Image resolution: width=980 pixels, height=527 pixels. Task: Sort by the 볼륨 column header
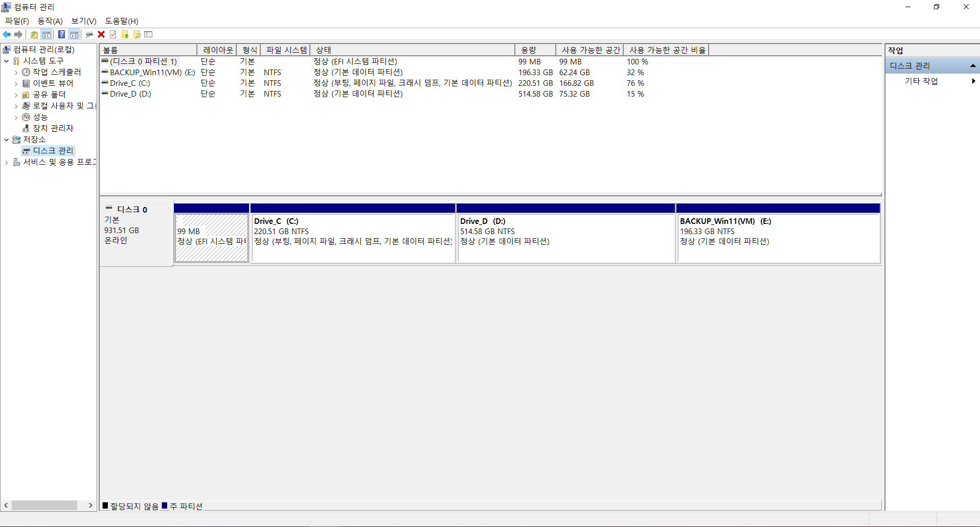pyautogui.click(x=148, y=50)
